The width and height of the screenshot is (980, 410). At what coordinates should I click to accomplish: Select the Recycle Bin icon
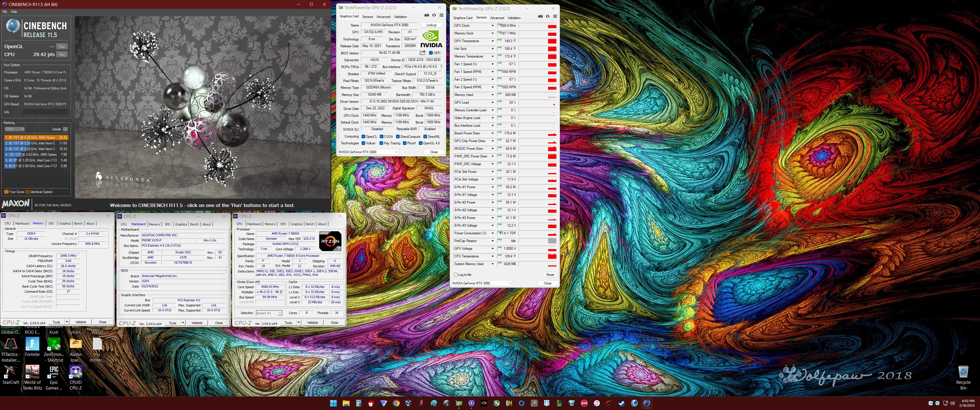pyautogui.click(x=963, y=377)
